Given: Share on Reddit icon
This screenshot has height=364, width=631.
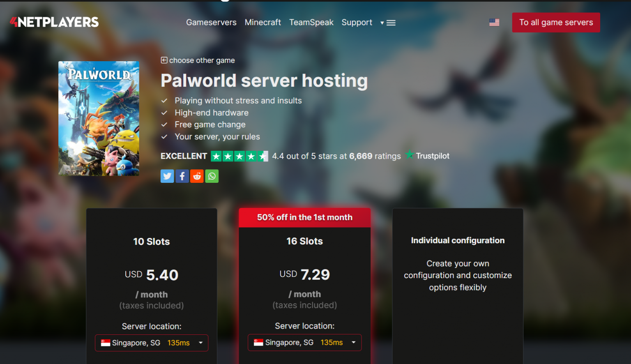Looking at the screenshot, I should point(197,176).
